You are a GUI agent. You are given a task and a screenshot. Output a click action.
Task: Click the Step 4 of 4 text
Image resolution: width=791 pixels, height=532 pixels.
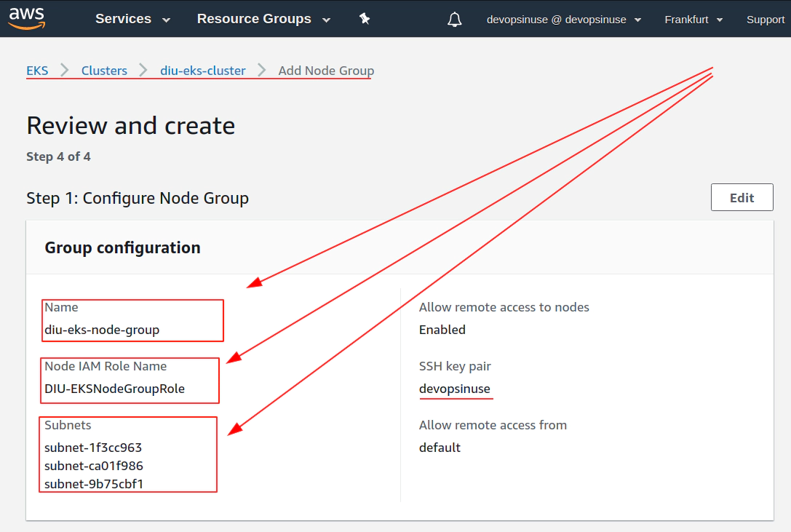(58, 156)
